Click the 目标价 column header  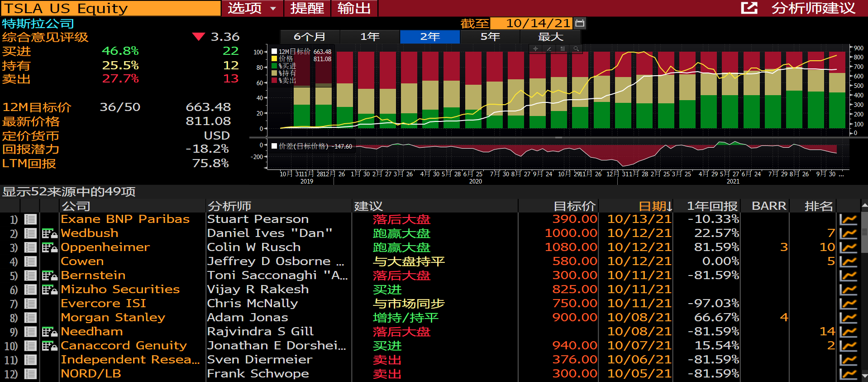pos(575,206)
